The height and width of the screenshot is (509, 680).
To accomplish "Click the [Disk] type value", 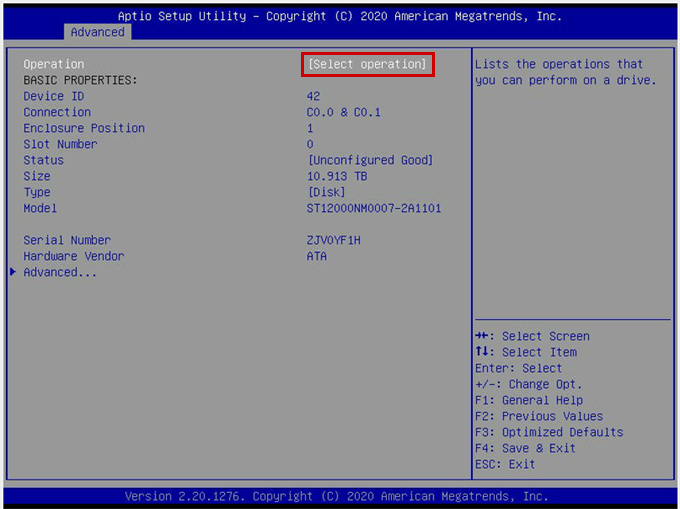I will tap(328, 192).
